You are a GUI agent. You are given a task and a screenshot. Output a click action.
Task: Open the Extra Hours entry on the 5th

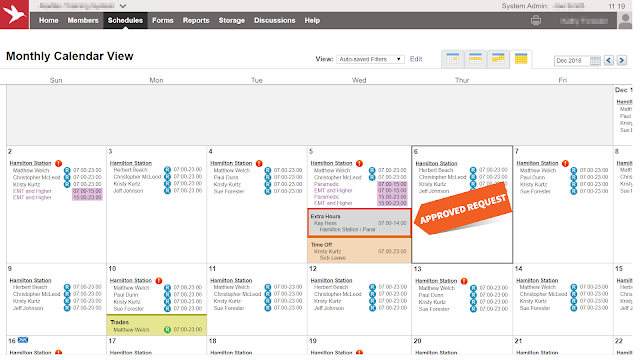click(x=359, y=223)
